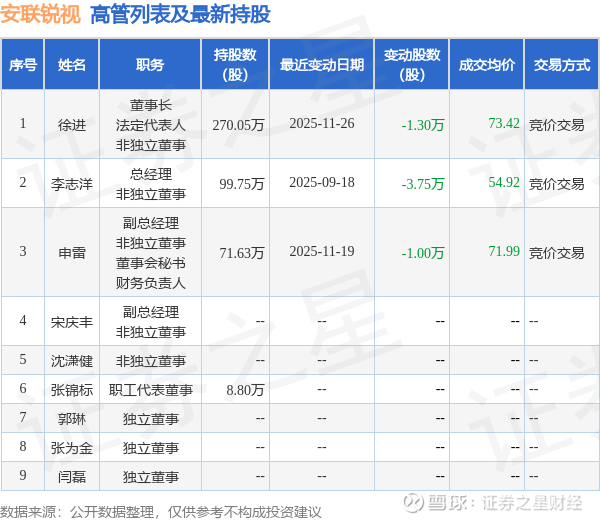Click the 交易方式 column header
600x521 pixels.
click(x=562, y=65)
